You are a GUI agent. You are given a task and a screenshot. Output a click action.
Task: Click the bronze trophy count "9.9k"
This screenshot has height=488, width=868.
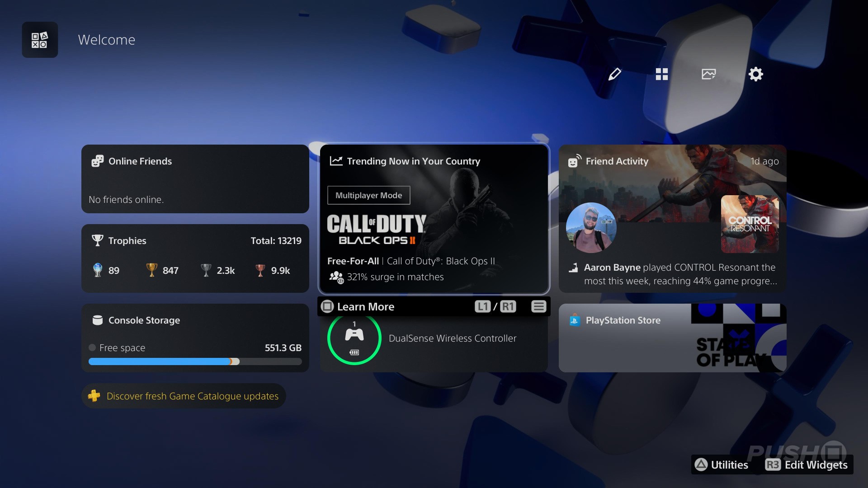click(281, 271)
